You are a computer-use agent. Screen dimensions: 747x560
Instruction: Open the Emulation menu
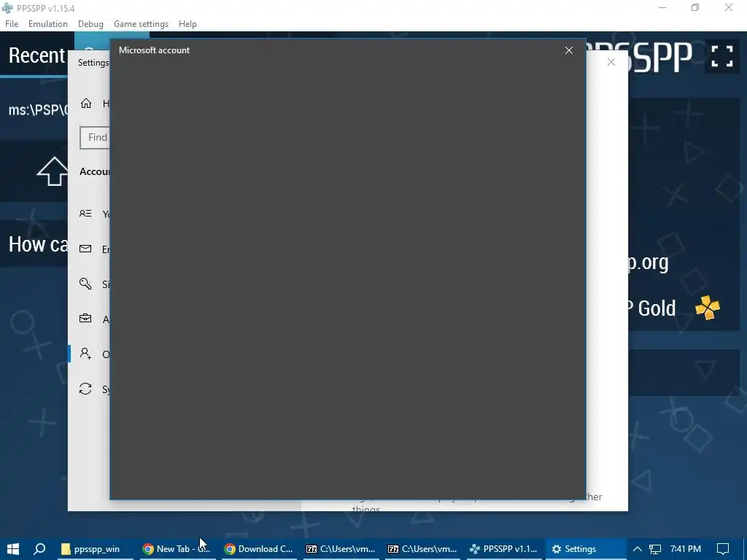click(47, 24)
